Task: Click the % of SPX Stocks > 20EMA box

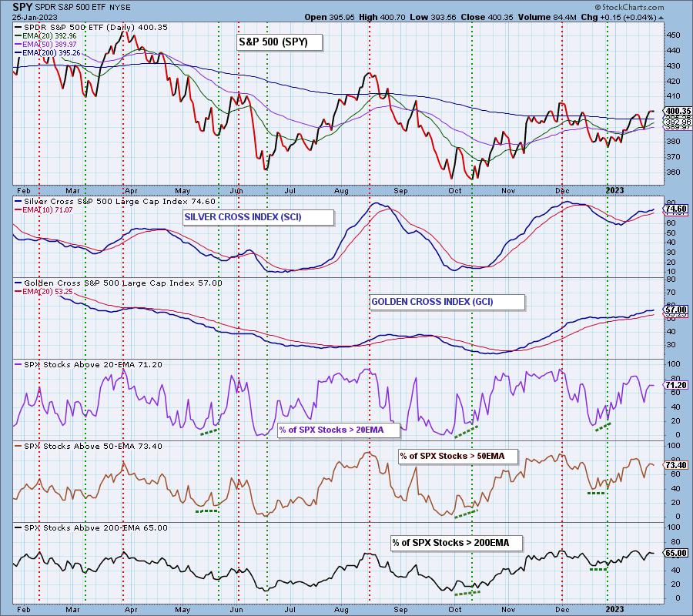Action: (x=339, y=430)
